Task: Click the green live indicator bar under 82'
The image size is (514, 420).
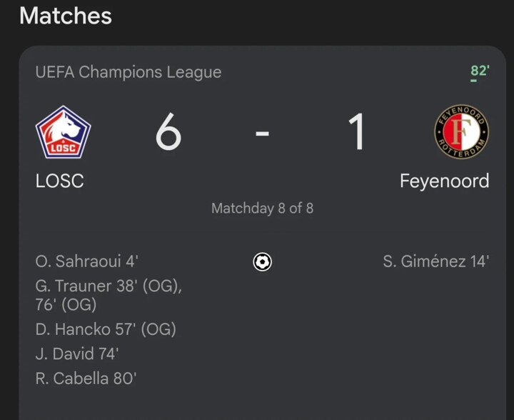Action: (473, 81)
